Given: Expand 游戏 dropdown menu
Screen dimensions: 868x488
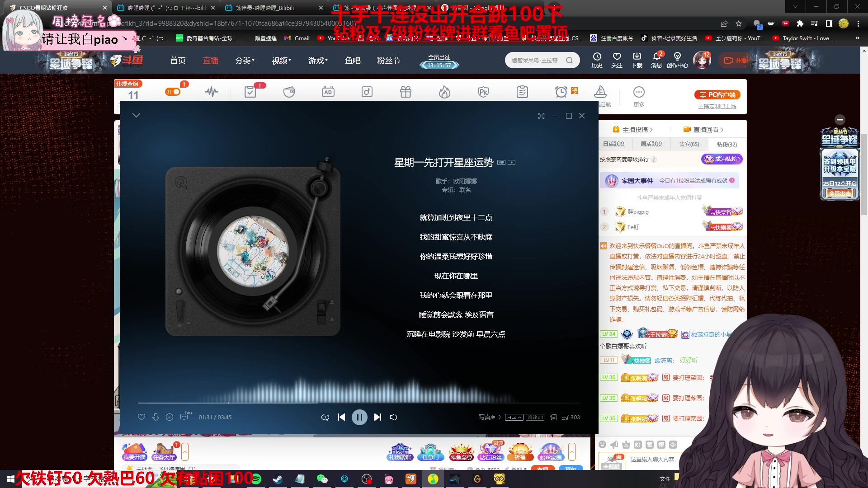Looking at the screenshot, I should tap(318, 61).
